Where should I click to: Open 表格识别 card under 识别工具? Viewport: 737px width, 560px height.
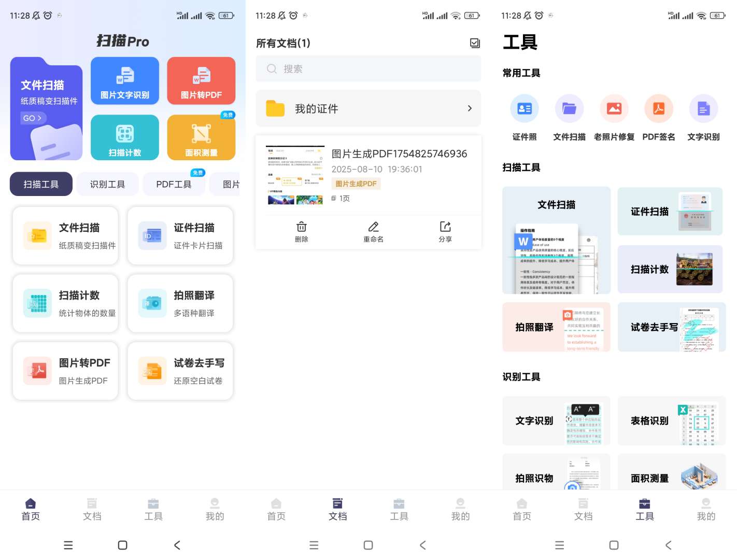click(x=672, y=421)
